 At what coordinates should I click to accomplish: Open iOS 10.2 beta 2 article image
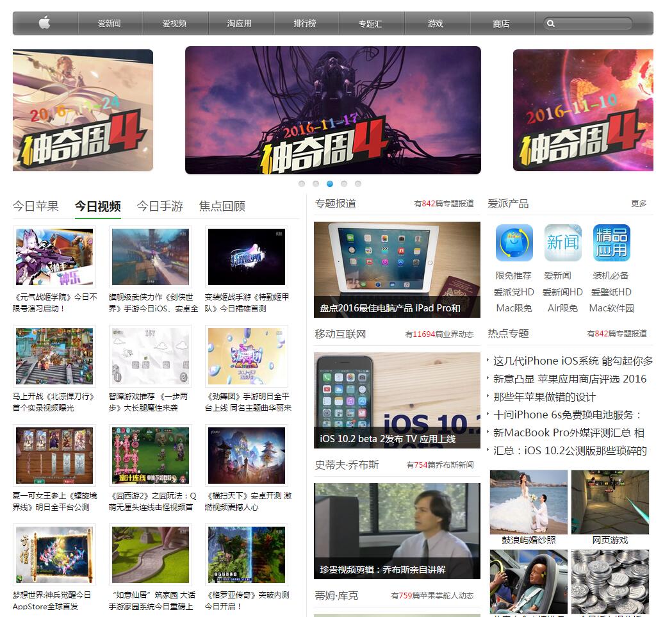(x=397, y=400)
